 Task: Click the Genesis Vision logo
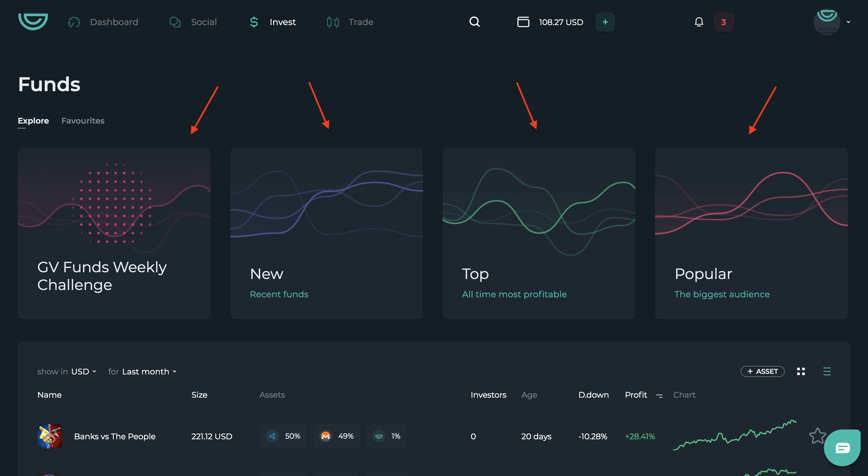click(x=33, y=22)
